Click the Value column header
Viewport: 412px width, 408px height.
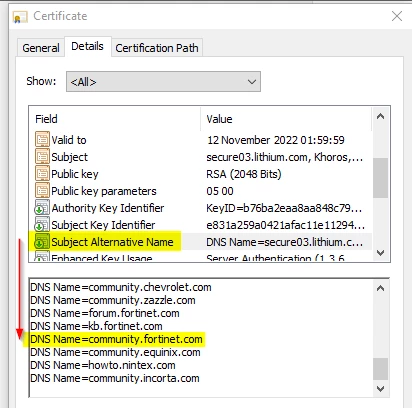click(x=286, y=119)
